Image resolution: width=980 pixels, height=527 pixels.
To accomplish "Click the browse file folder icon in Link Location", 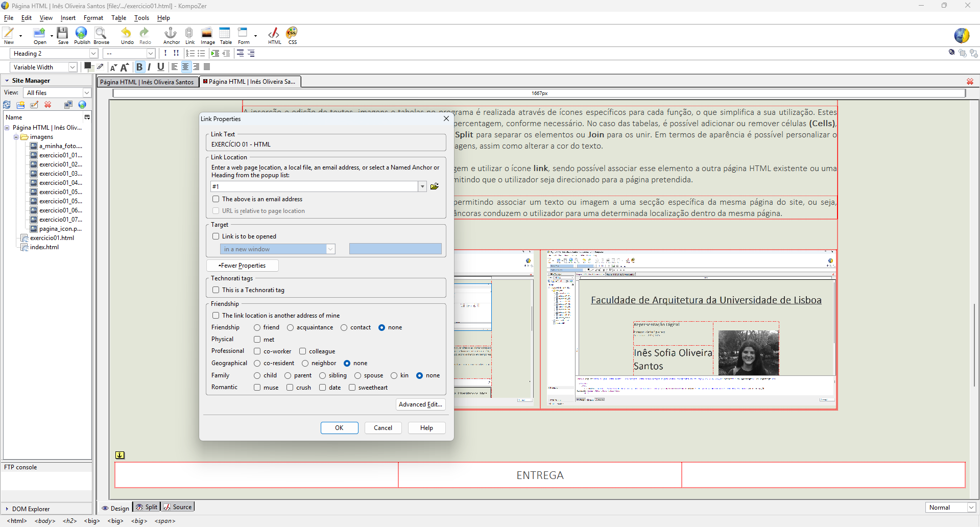I will point(435,186).
